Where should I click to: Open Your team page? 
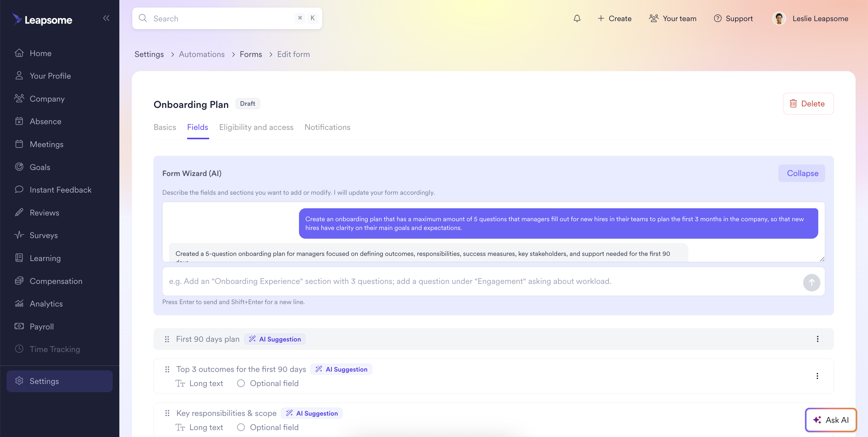tap(673, 18)
